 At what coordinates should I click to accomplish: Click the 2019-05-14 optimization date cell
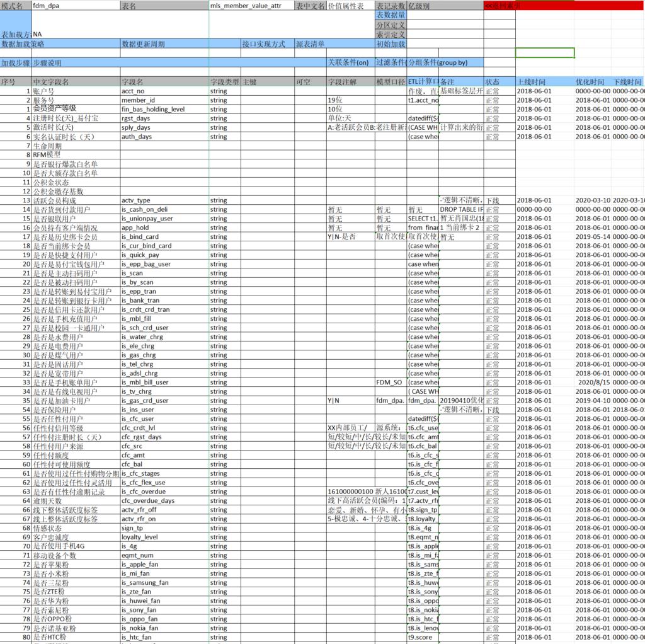click(x=593, y=236)
